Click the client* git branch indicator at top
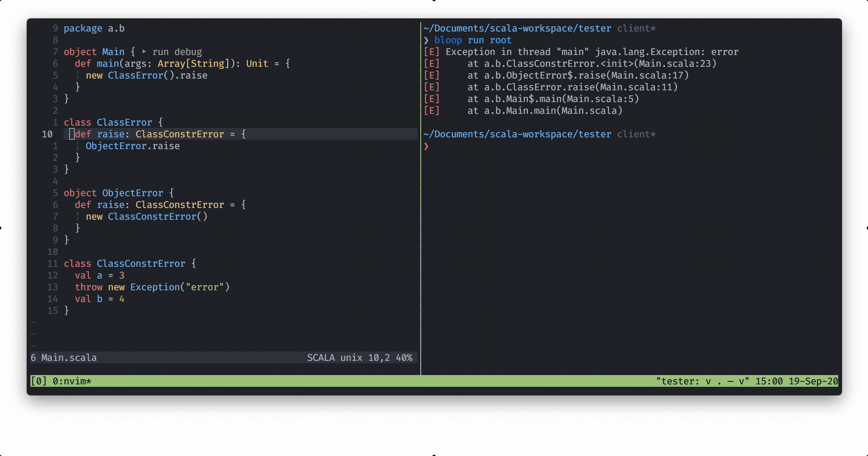Screen dimensions: 868x456 coord(636,28)
